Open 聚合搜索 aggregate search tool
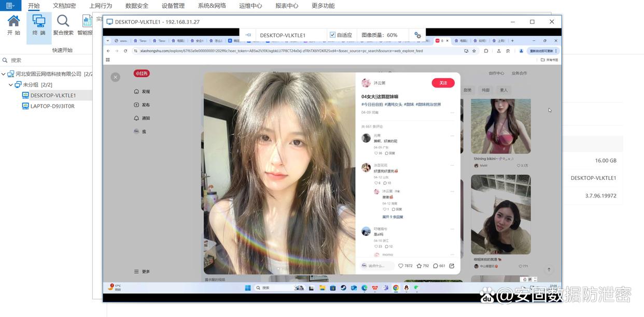 tap(63, 25)
